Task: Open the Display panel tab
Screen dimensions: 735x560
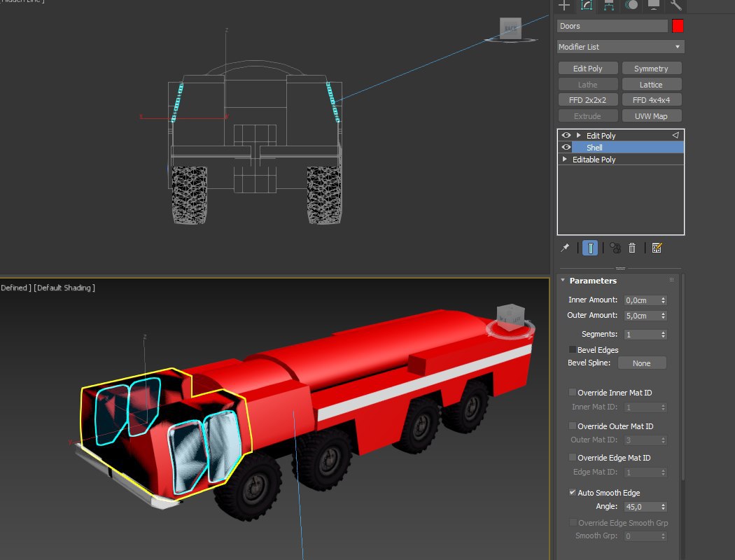Action: [653, 5]
